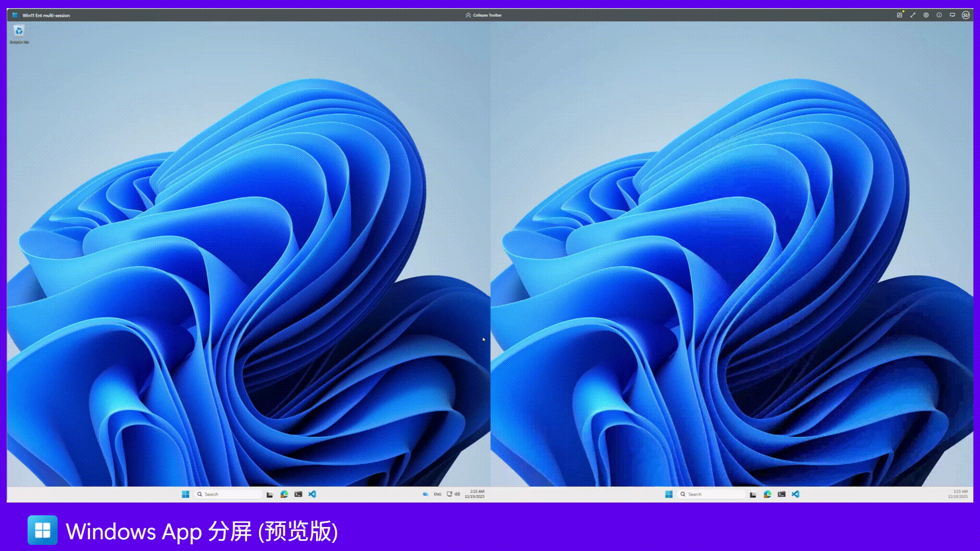The width and height of the screenshot is (980, 551).
Task: Open the battery status flyout in the system tray
Action: (449, 494)
